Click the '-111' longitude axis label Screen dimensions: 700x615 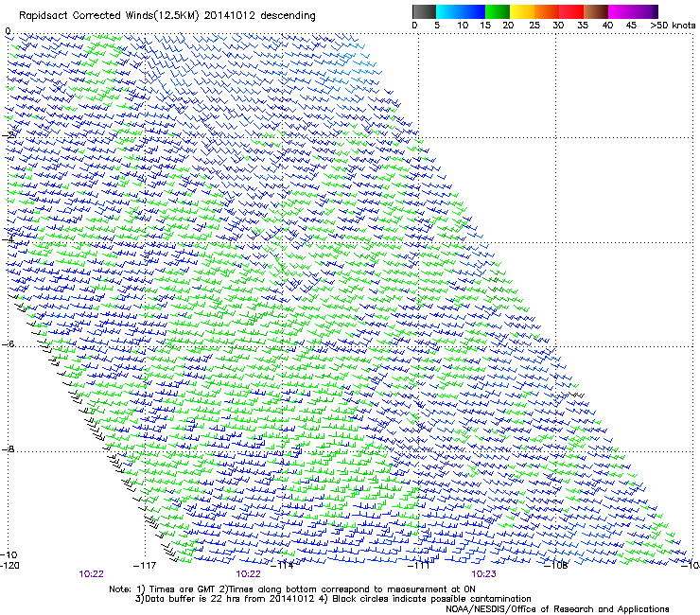click(419, 566)
